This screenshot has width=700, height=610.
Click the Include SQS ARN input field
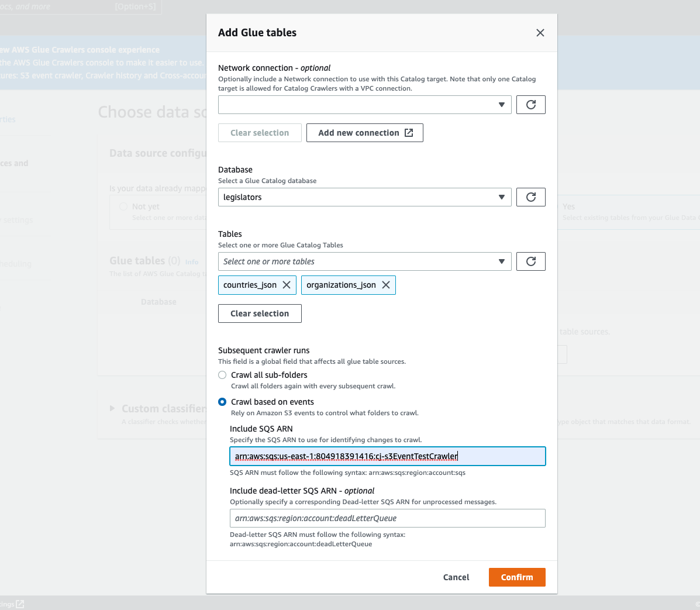coord(387,456)
